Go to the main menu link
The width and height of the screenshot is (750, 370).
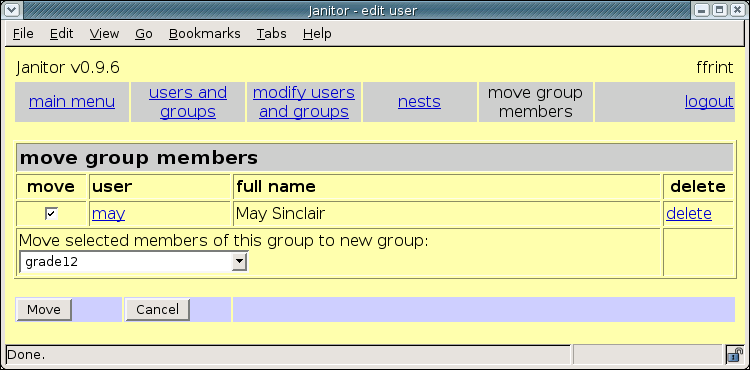[x=72, y=102]
